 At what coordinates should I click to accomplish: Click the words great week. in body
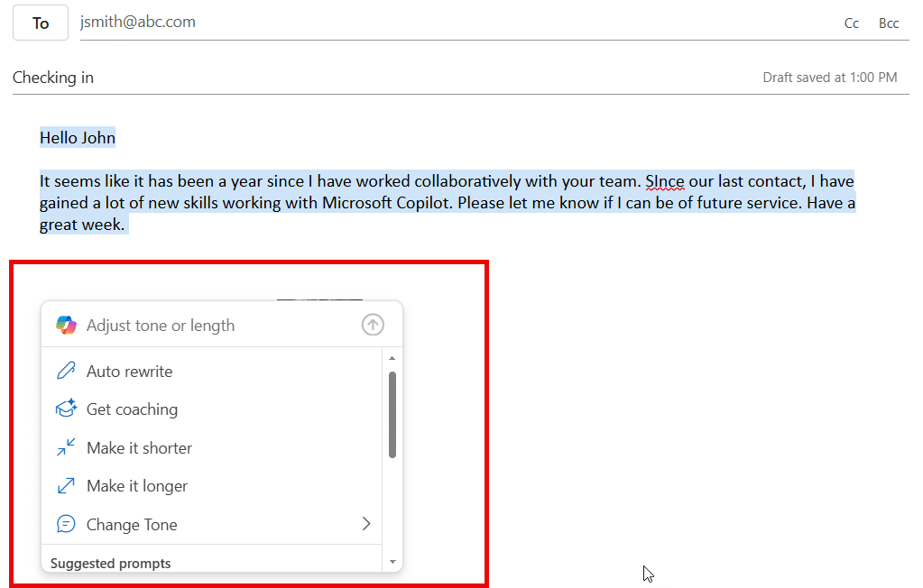[82, 225]
